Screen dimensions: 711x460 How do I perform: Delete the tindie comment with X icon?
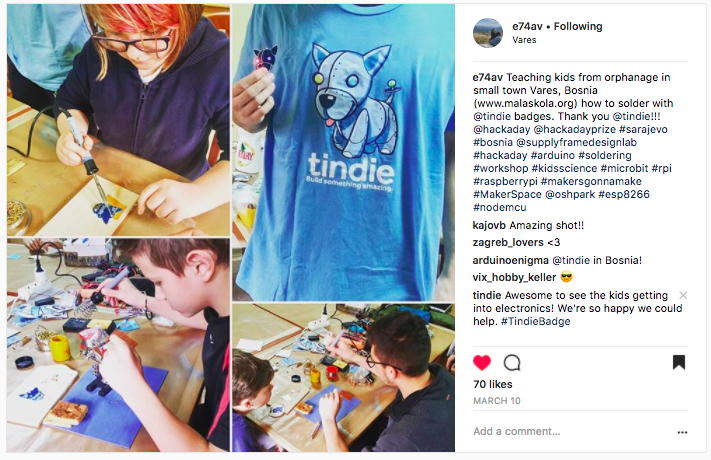coord(683,295)
